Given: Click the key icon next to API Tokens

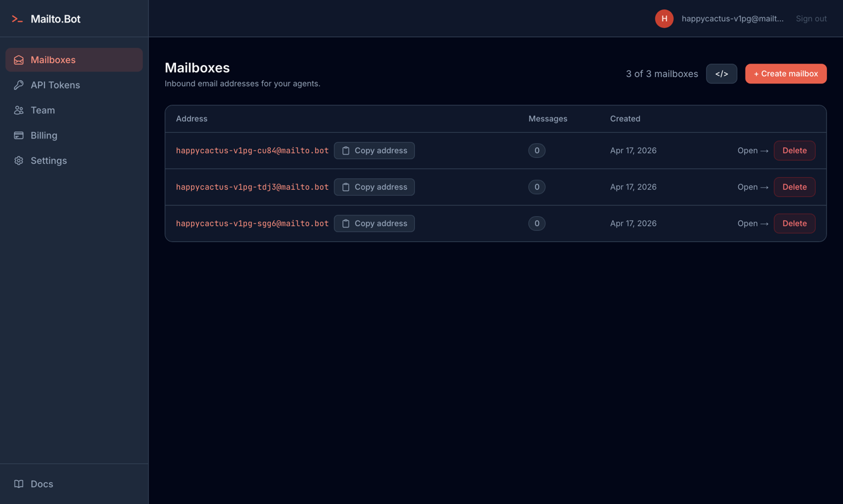Looking at the screenshot, I should point(19,85).
